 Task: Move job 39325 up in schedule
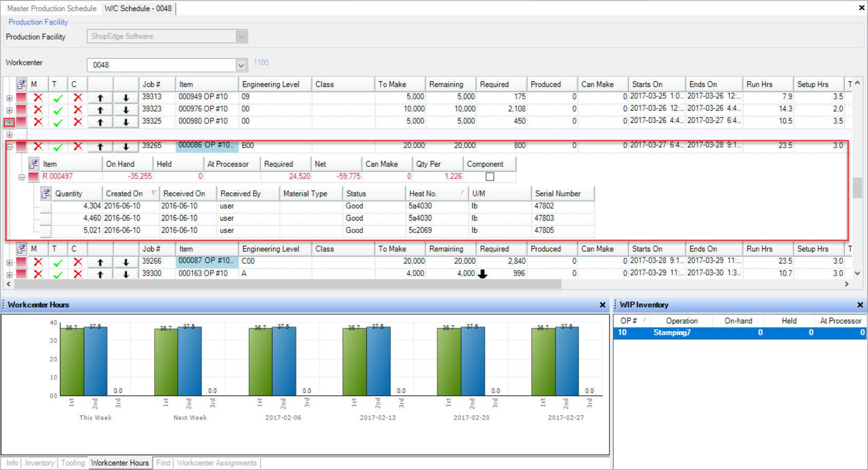100,122
